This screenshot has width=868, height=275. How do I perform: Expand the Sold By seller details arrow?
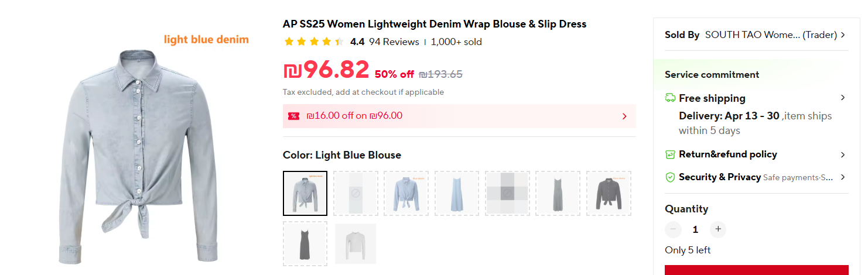point(843,35)
